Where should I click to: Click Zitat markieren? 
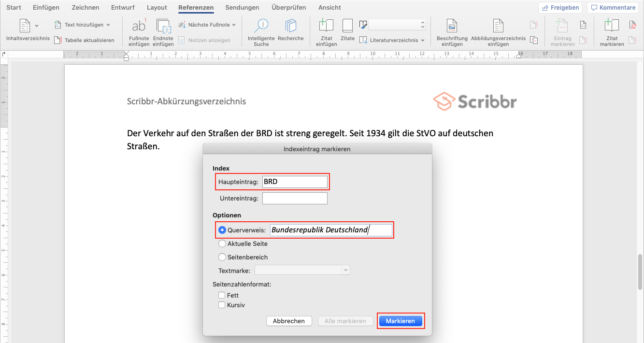click(612, 33)
